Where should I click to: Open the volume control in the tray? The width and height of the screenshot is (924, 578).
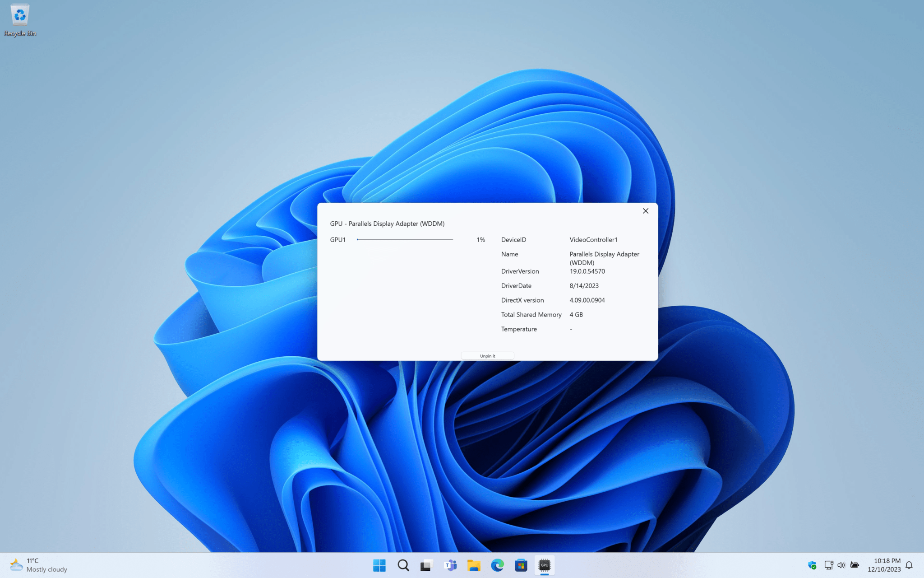[x=841, y=565]
